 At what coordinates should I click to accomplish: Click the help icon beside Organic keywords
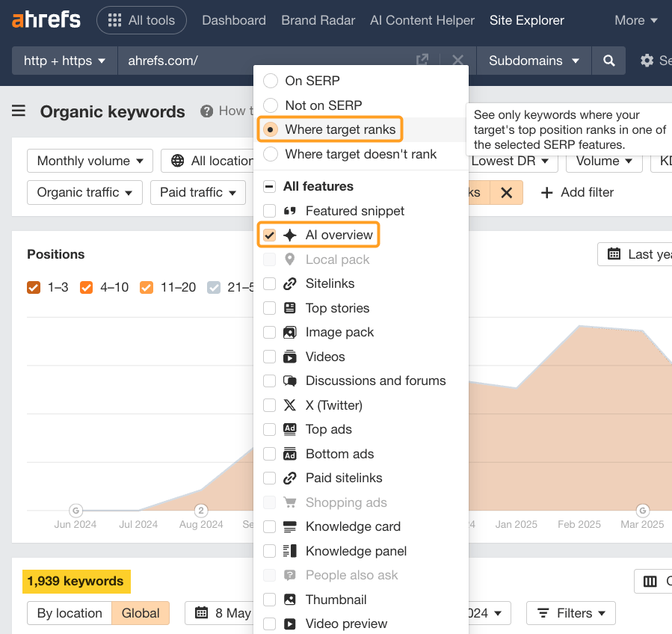pyautogui.click(x=207, y=111)
